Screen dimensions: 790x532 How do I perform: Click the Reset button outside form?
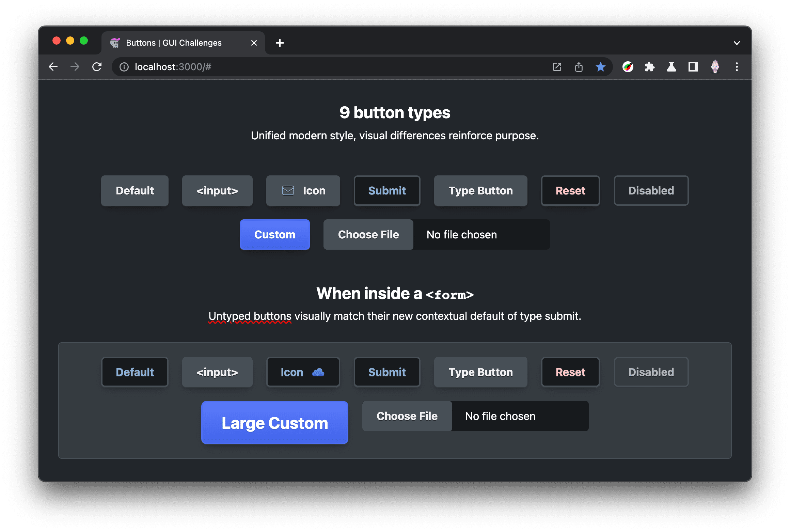pyautogui.click(x=570, y=191)
